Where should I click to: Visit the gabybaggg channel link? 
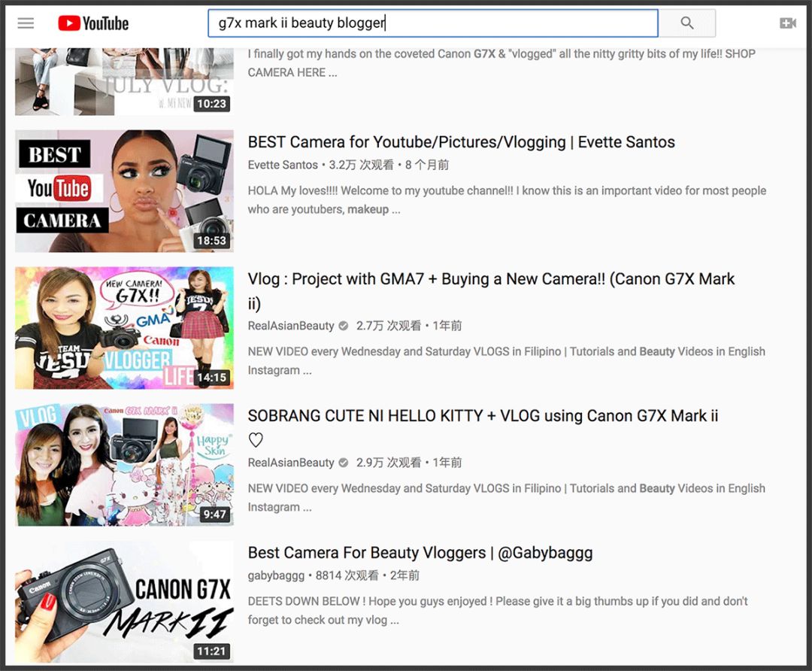(276, 575)
